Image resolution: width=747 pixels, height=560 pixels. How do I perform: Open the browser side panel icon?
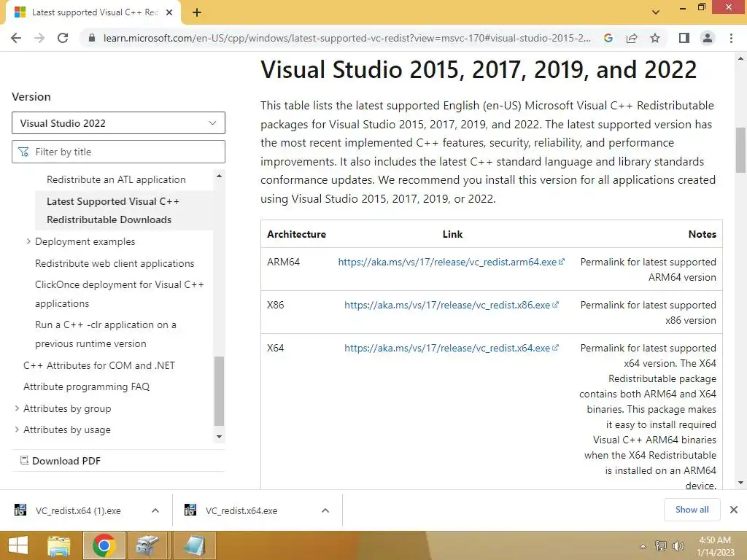click(684, 38)
